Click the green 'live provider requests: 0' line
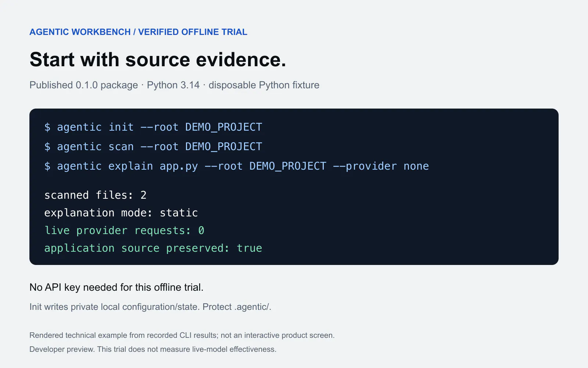This screenshot has width=588, height=368. tap(124, 230)
